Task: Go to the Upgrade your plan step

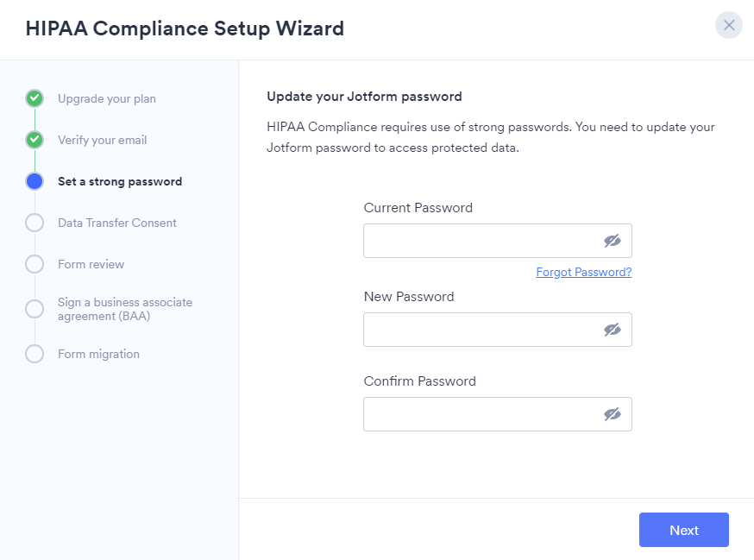Action: tap(107, 98)
